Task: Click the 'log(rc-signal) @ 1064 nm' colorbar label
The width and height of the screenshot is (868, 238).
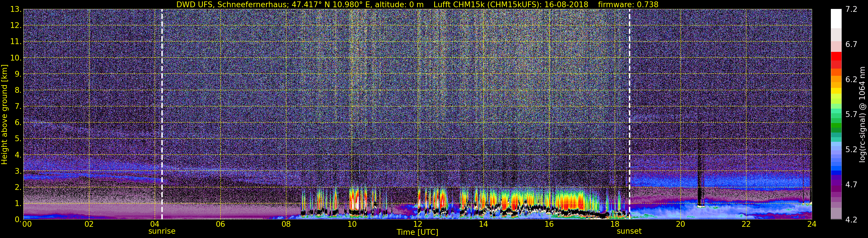Action: pyautogui.click(x=862, y=114)
